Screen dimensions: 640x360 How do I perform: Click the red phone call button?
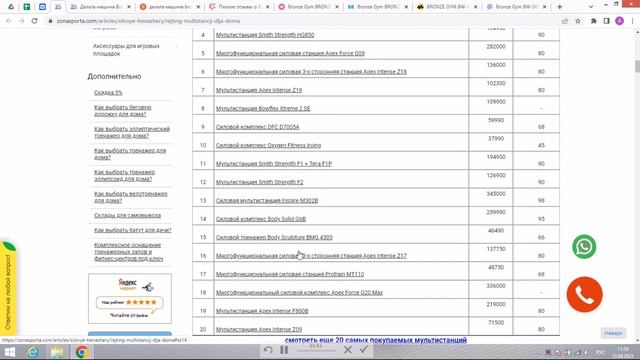(x=584, y=294)
